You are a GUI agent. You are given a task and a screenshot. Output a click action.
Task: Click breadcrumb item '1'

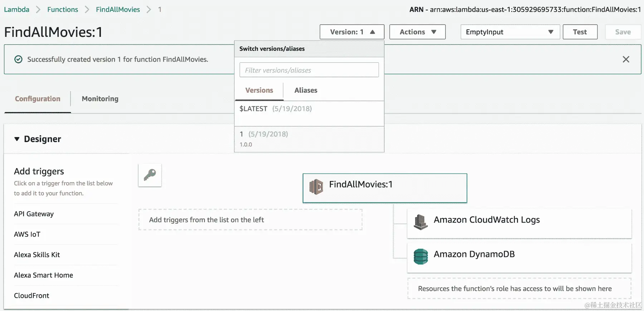160,9
